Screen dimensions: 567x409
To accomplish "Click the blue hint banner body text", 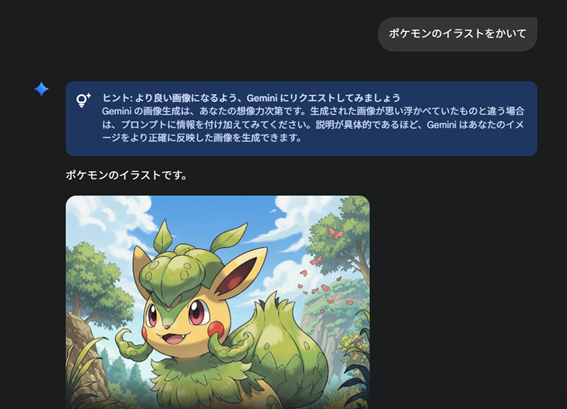I will (313, 124).
